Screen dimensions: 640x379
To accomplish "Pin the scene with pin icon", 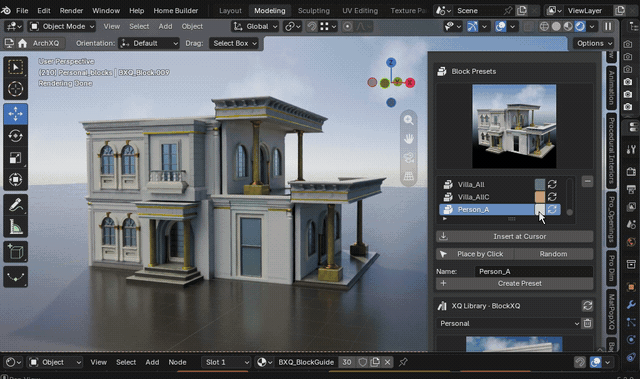I will 508,11.
